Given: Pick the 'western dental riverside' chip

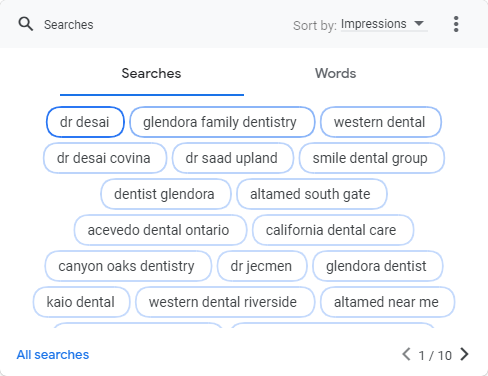Looking at the screenshot, I should 225,302.
